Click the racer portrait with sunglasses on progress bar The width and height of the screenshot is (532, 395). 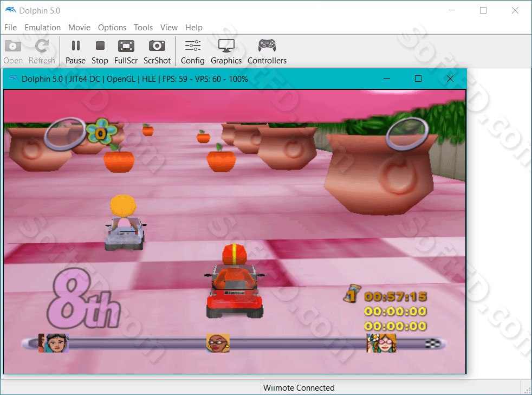click(218, 343)
